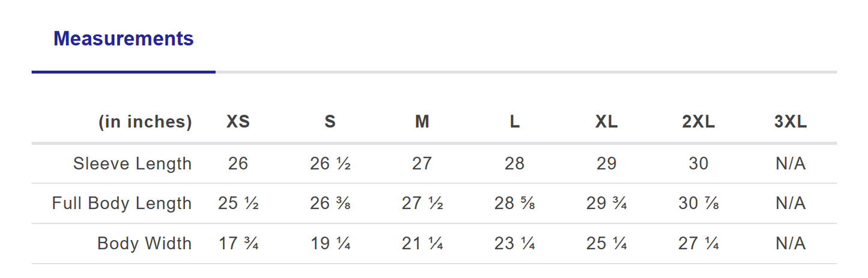Click the XS sleeve length value 26
868x278 pixels.
(x=238, y=163)
